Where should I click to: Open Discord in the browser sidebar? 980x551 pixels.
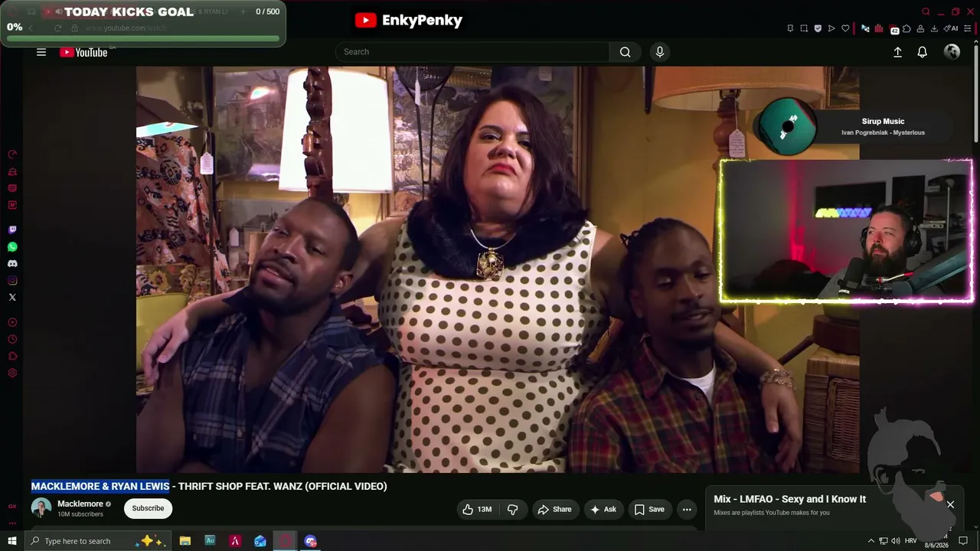pos(12,264)
